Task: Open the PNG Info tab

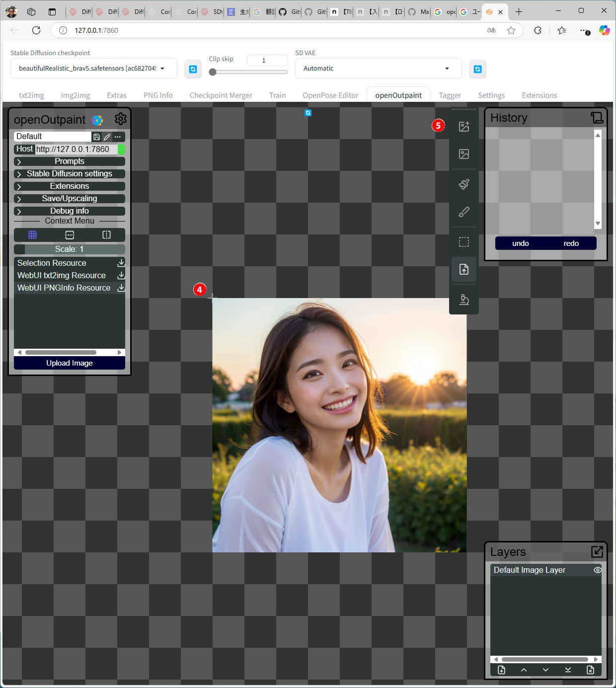Action: click(x=158, y=95)
